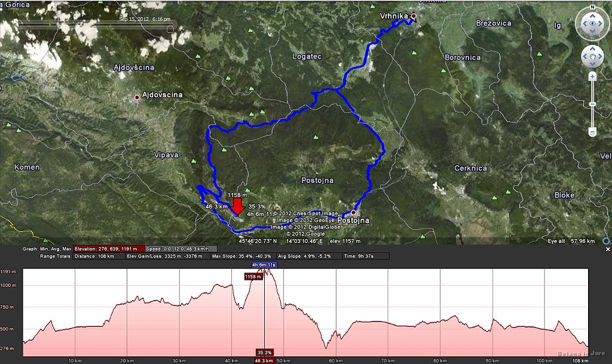612x364 pixels.
Task: Click the 45°46'20.73" N latitude readout
Action: [x=258, y=241]
